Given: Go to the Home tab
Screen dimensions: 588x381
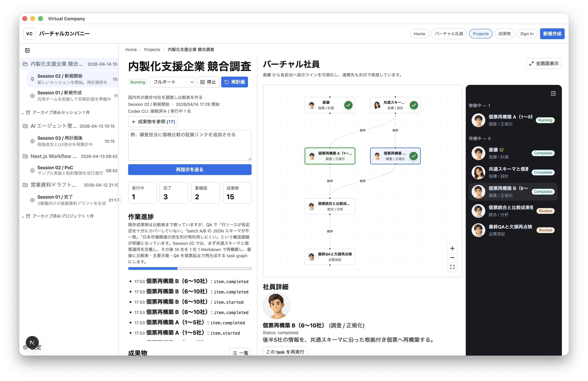Looking at the screenshot, I should (419, 34).
